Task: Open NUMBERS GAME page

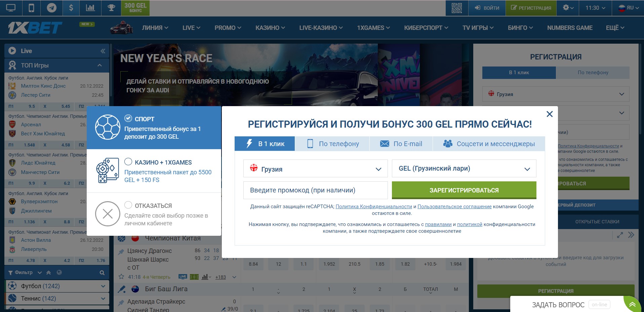Action: click(x=570, y=28)
